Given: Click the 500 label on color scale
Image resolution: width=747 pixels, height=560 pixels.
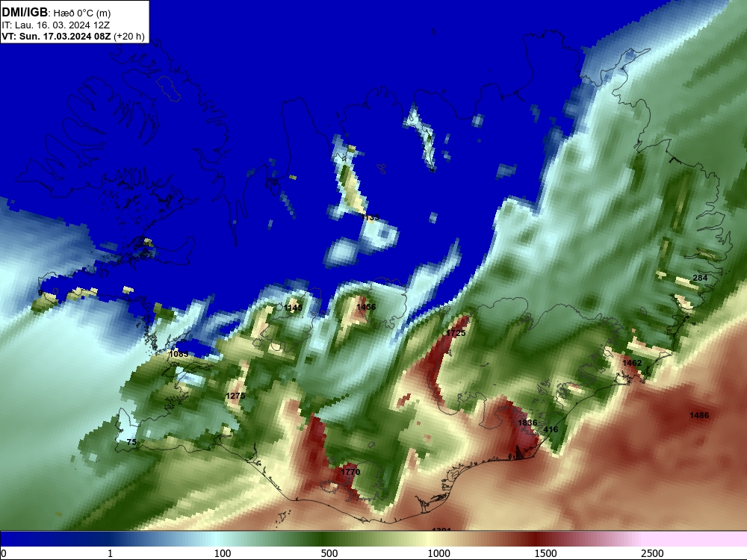Looking at the screenshot, I should pyautogui.click(x=329, y=553).
